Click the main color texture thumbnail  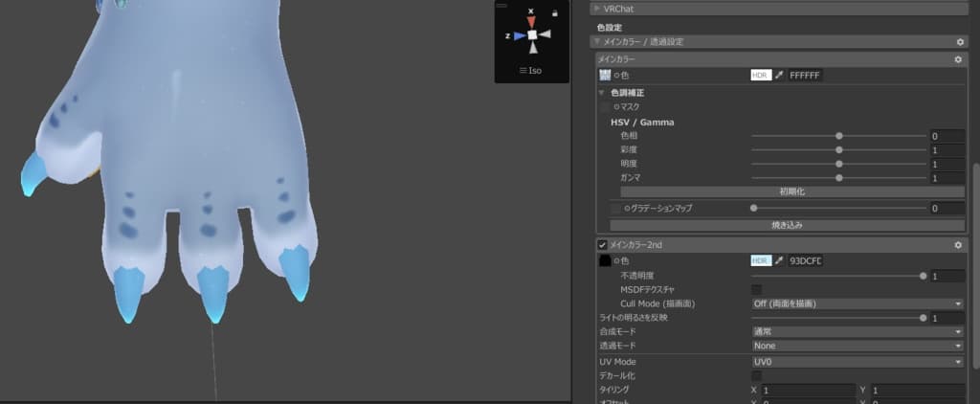coord(605,75)
